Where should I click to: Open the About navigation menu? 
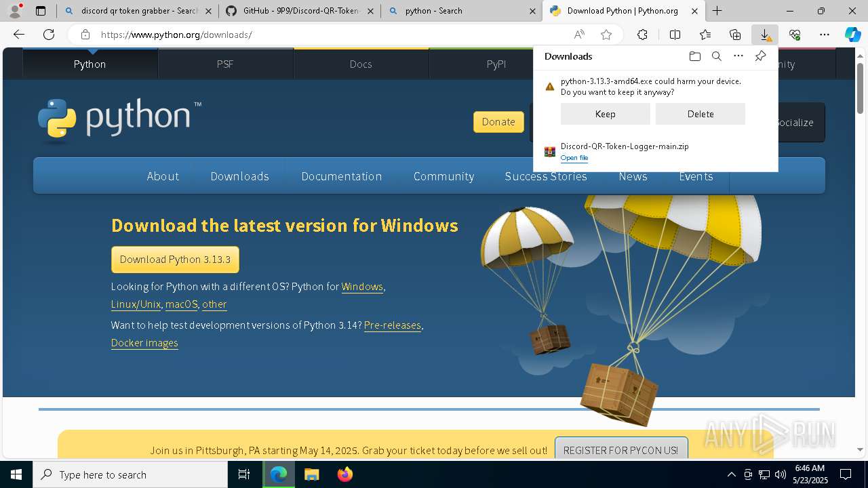(163, 176)
